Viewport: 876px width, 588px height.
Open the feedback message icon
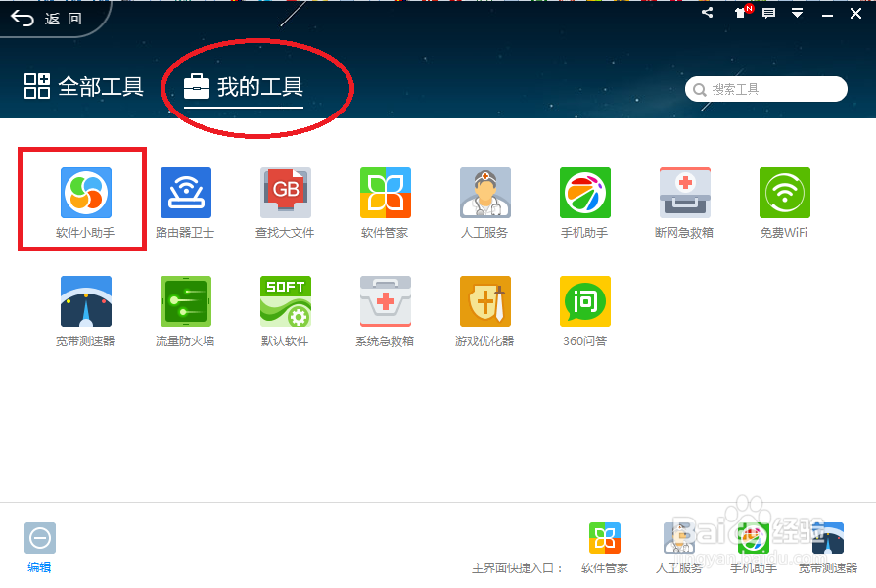pyautogui.click(x=768, y=13)
